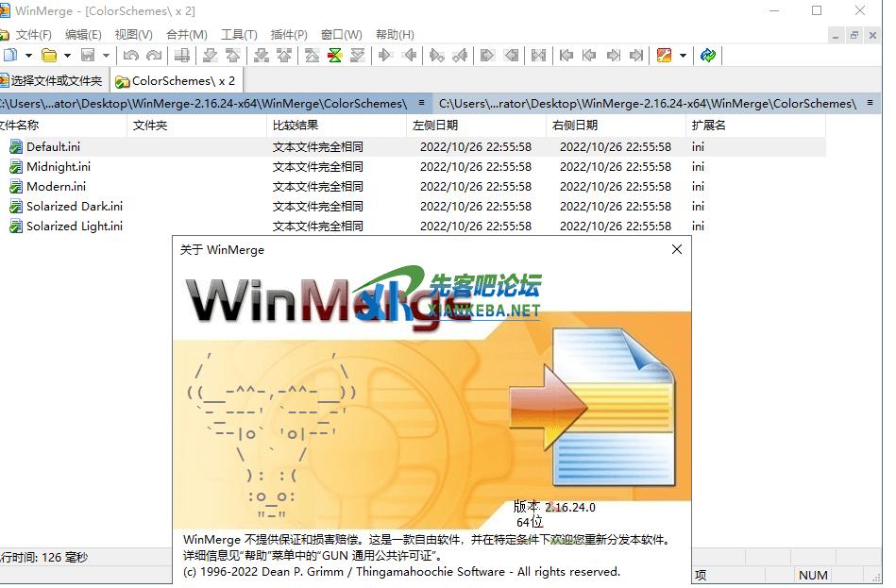Click the Open folder toolbar icon
The image size is (896, 588).
tap(48, 56)
